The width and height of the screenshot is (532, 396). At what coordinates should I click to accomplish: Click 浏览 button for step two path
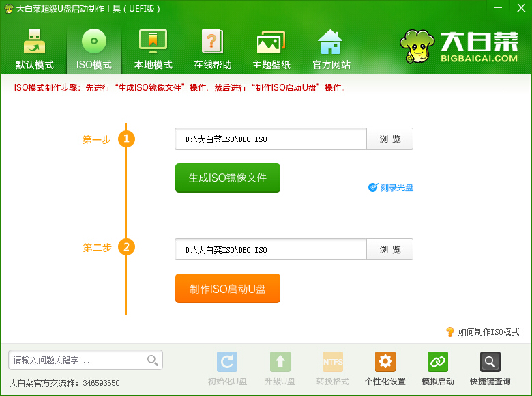click(x=390, y=249)
